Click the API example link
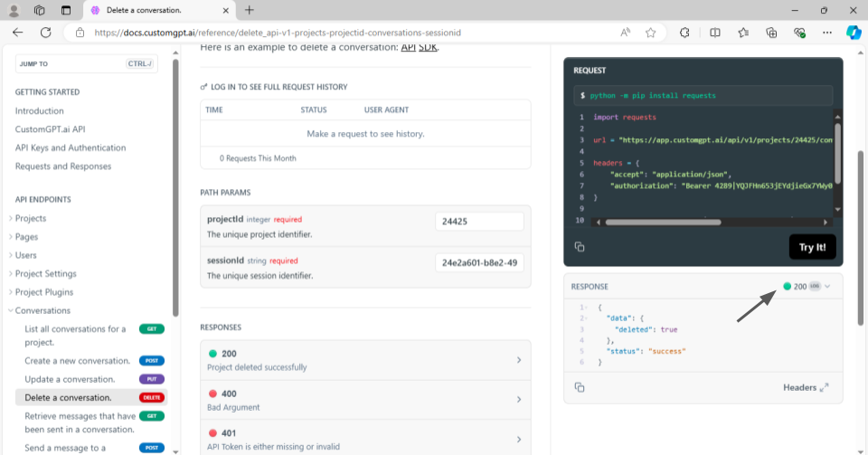Screen dimensions: 868x455 coord(408,47)
